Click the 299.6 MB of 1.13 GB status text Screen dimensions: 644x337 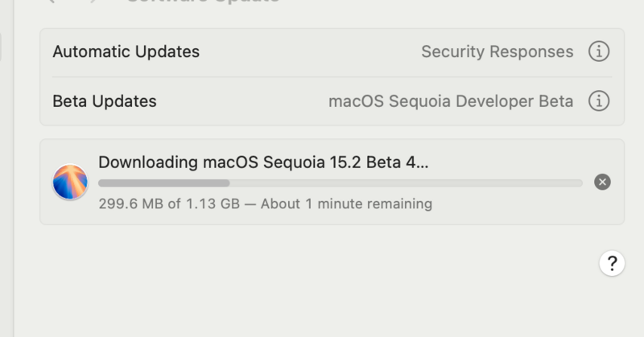(169, 203)
